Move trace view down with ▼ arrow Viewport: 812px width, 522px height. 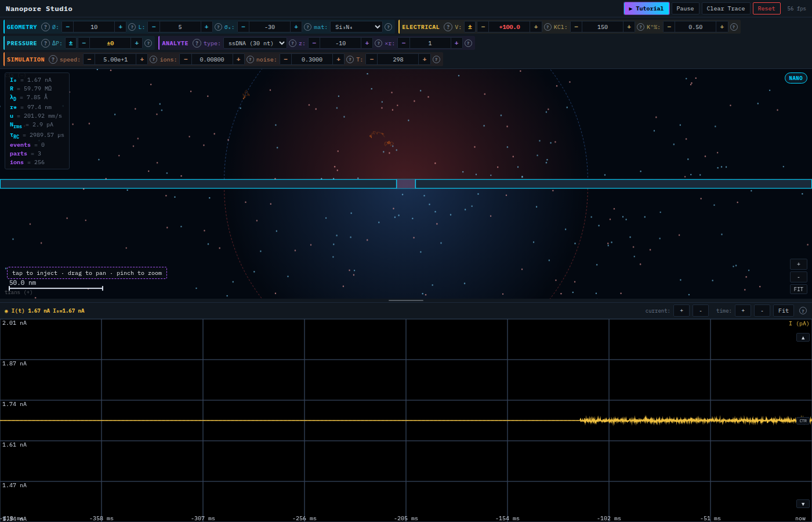click(803, 504)
